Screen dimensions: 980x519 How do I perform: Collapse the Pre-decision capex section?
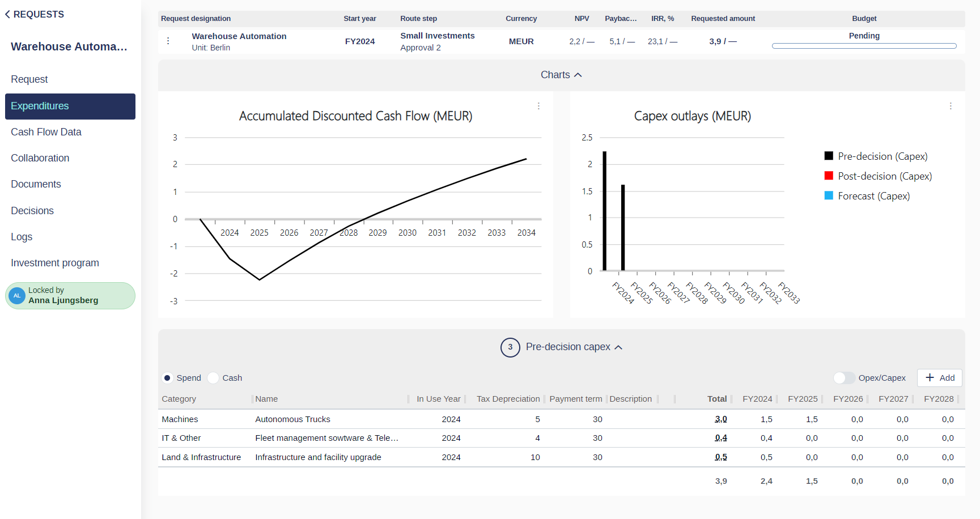tap(574, 347)
